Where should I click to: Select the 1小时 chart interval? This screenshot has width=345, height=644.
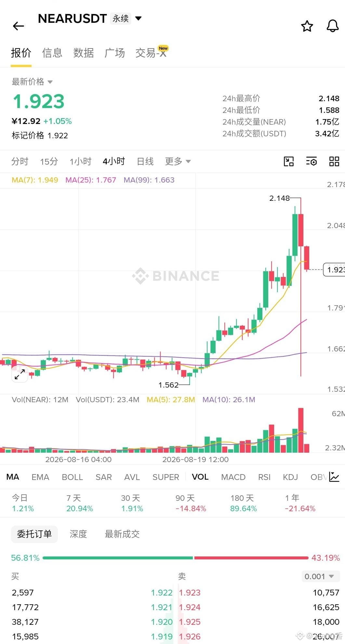click(81, 161)
